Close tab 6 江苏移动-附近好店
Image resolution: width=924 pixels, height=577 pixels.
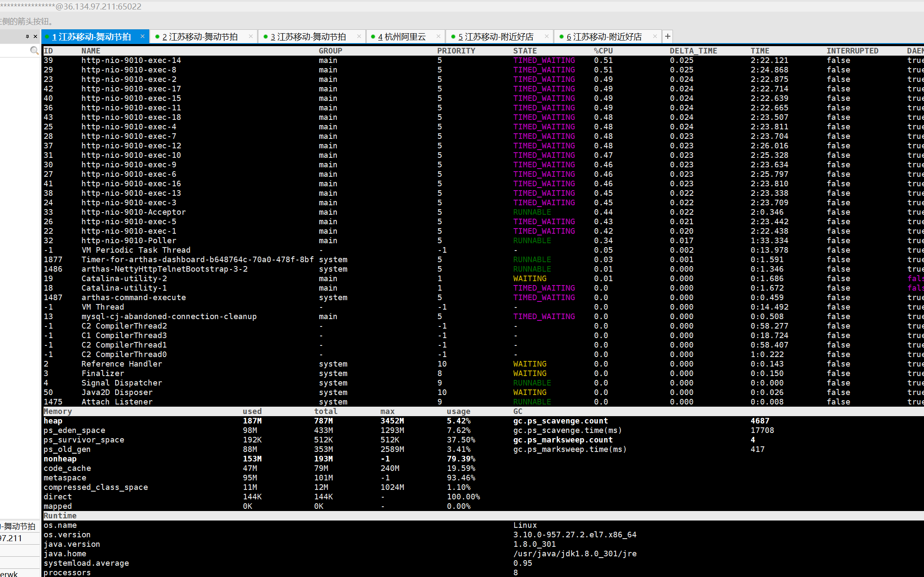[655, 37]
